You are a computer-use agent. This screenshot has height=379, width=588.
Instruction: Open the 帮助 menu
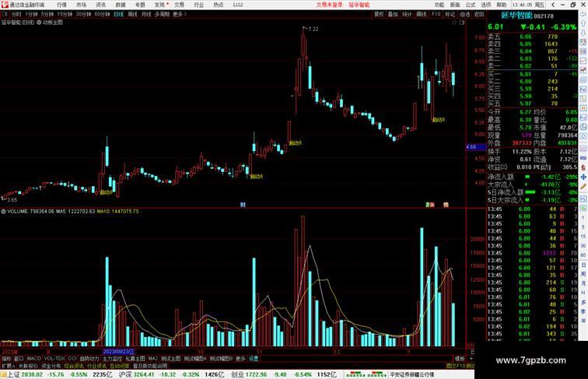pyautogui.click(x=502, y=5)
